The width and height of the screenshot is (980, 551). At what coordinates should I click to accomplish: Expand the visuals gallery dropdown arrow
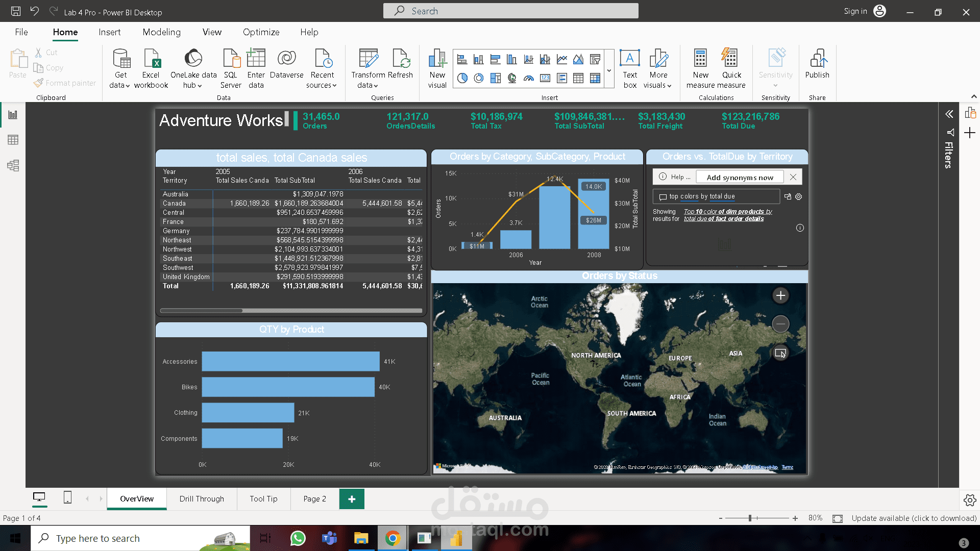[x=609, y=70]
